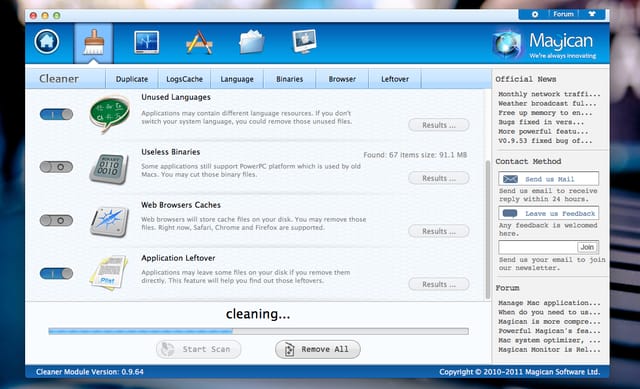Click the cleaner list vertical scrollbar
The image size is (640, 389).
(x=488, y=230)
